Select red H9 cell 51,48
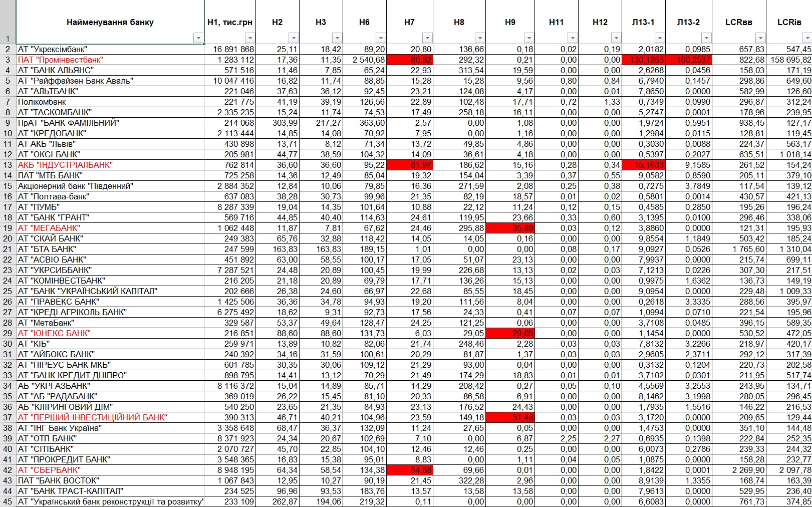Screen dimensions: 812x507 tap(510, 417)
